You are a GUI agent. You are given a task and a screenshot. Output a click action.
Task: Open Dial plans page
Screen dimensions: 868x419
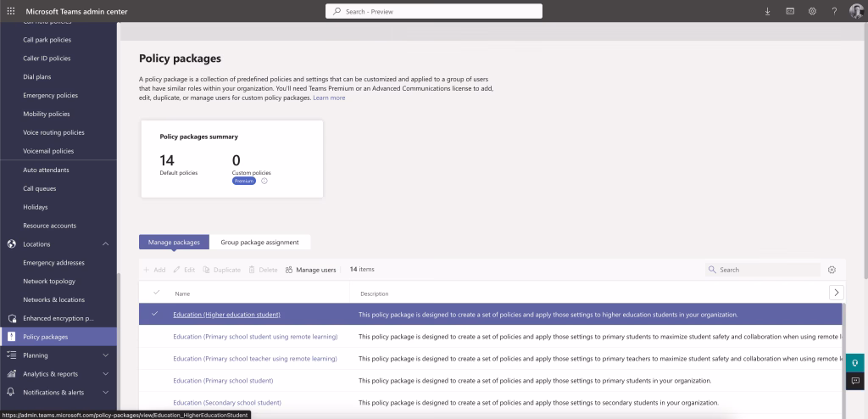[x=37, y=76]
